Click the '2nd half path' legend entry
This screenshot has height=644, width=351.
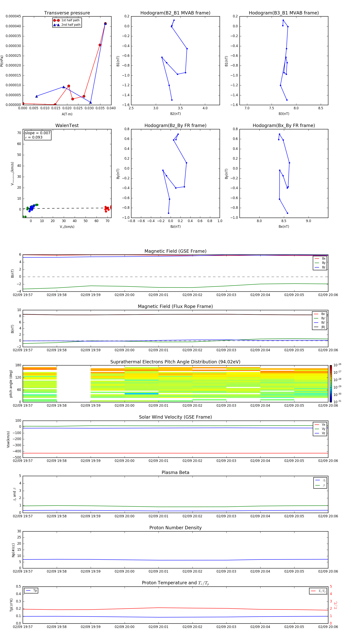pyautogui.click(x=67, y=25)
